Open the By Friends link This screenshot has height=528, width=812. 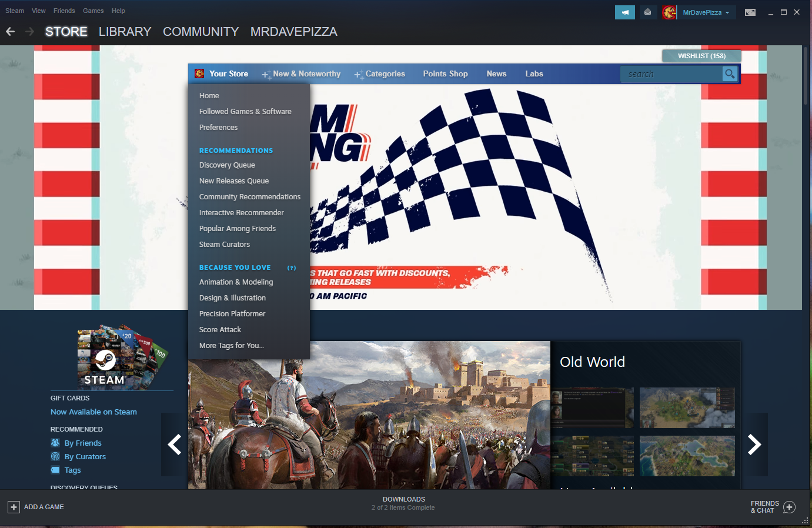(83, 443)
